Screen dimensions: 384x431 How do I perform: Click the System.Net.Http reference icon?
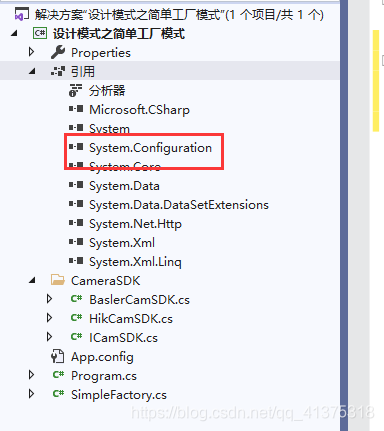pyautogui.click(x=76, y=223)
